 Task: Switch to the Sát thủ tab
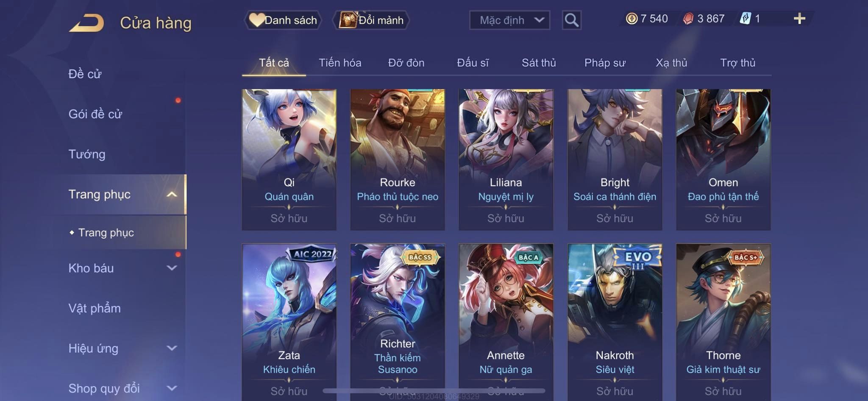point(539,63)
